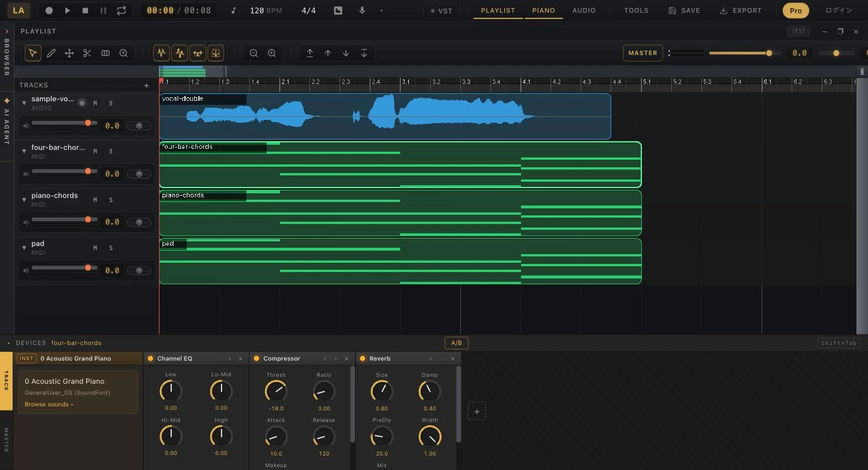
Task: Select the pointer tool
Action: (33, 53)
